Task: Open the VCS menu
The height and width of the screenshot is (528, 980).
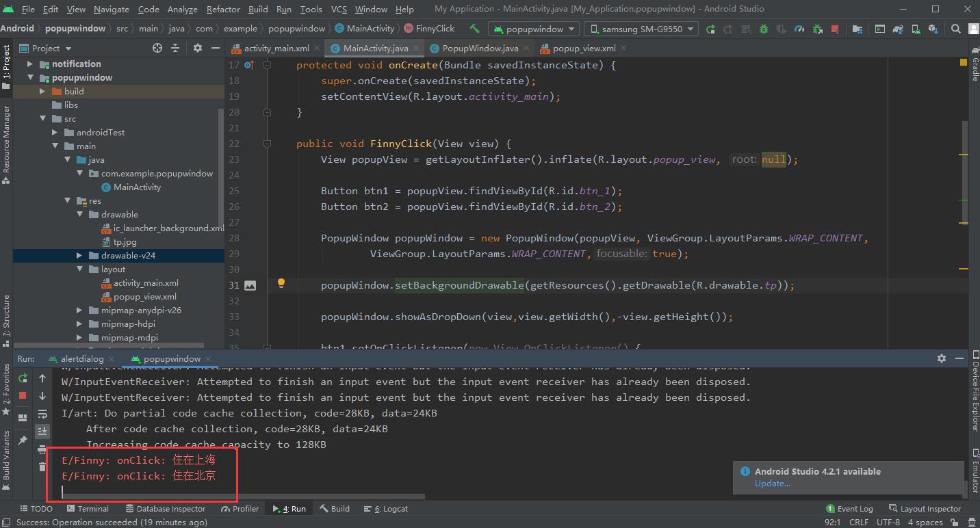Action: pyautogui.click(x=339, y=9)
